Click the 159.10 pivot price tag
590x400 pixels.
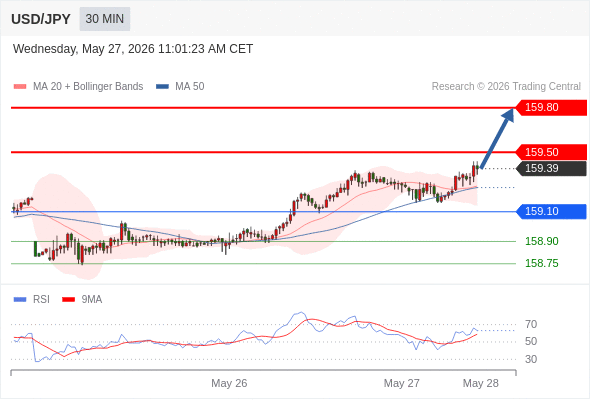click(551, 211)
